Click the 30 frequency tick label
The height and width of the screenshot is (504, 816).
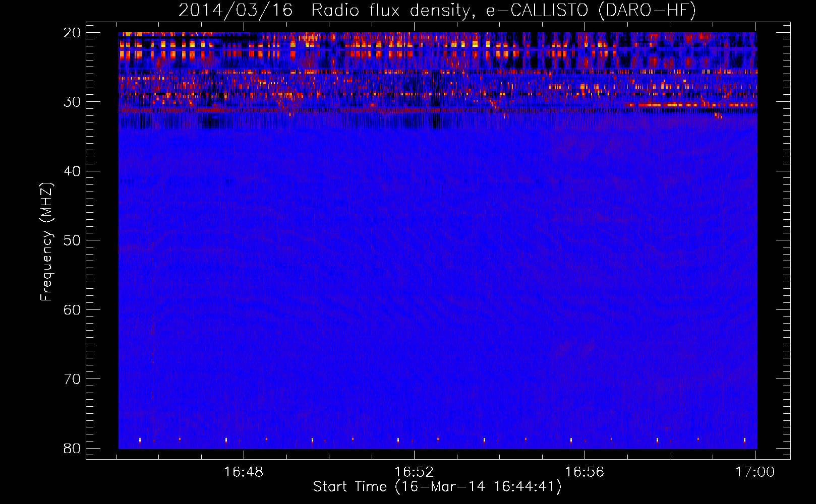coord(72,102)
